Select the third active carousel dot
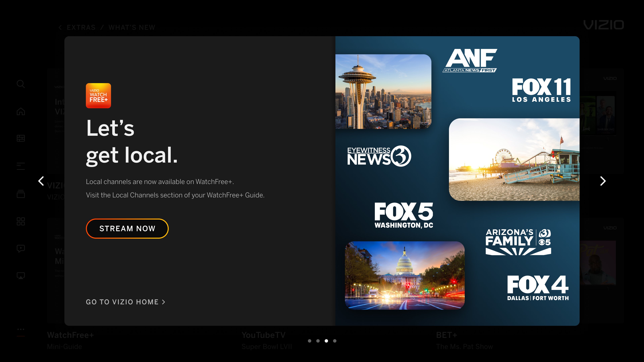644x362 pixels. (x=326, y=341)
